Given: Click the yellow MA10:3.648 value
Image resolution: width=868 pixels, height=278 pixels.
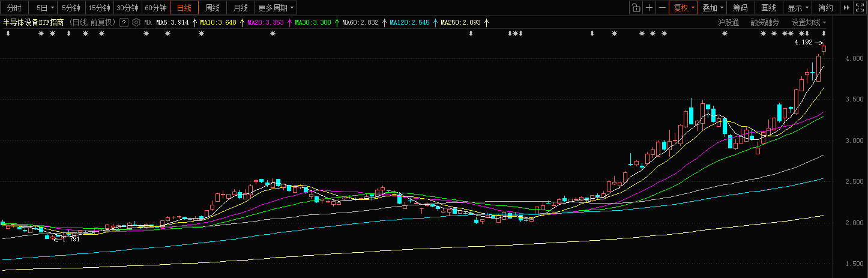Looking at the screenshot, I should click(218, 22).
